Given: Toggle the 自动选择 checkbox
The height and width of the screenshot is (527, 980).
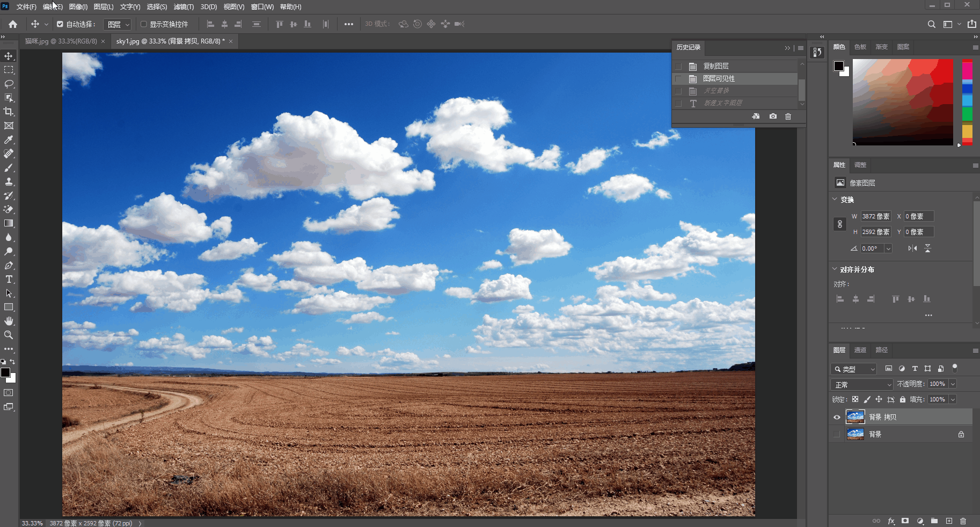Looking at the screenshot, I should coord(60,24).
